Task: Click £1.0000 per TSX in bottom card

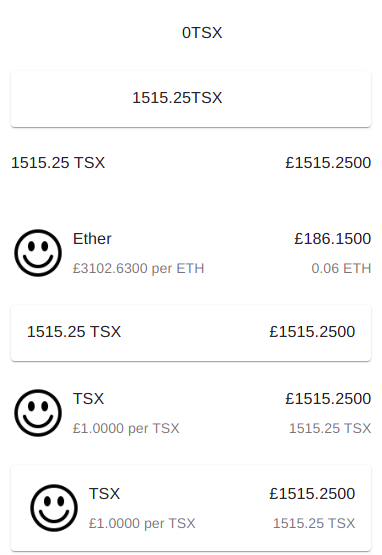Action: point(142,523)
